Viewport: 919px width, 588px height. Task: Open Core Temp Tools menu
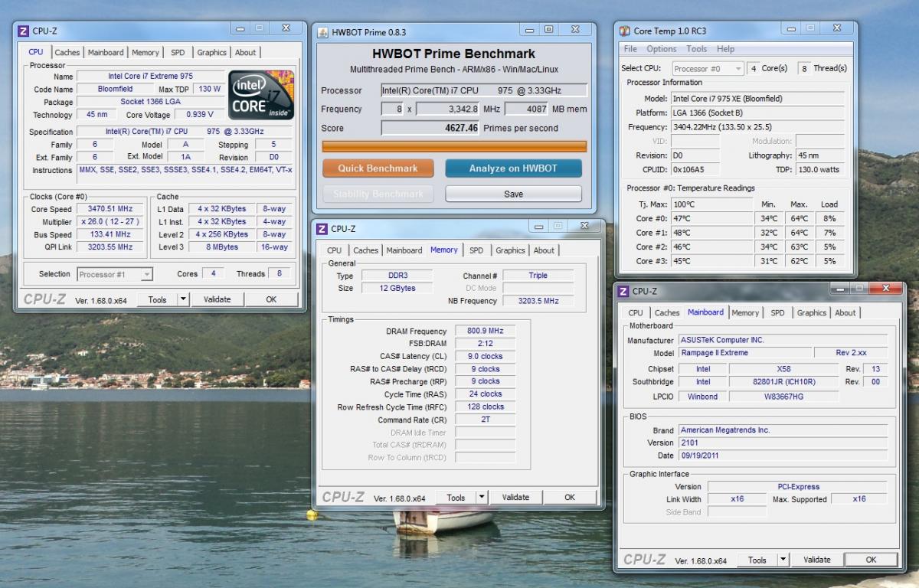pos(697,49)
